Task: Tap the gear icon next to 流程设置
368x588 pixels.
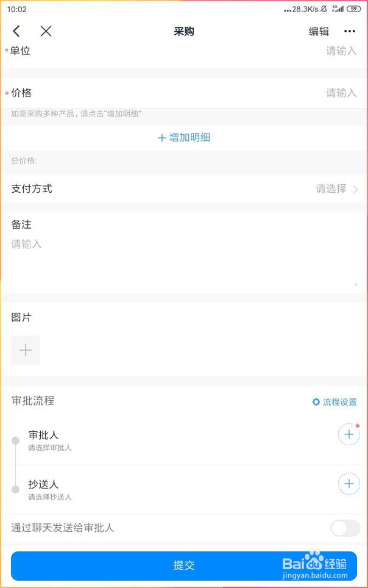Action: point(316,402)
